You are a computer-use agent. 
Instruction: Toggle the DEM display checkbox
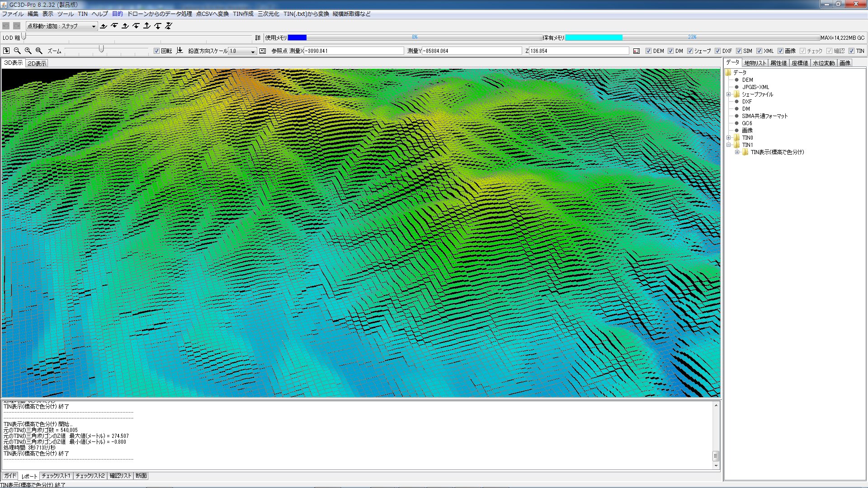[x=648, y=51]
